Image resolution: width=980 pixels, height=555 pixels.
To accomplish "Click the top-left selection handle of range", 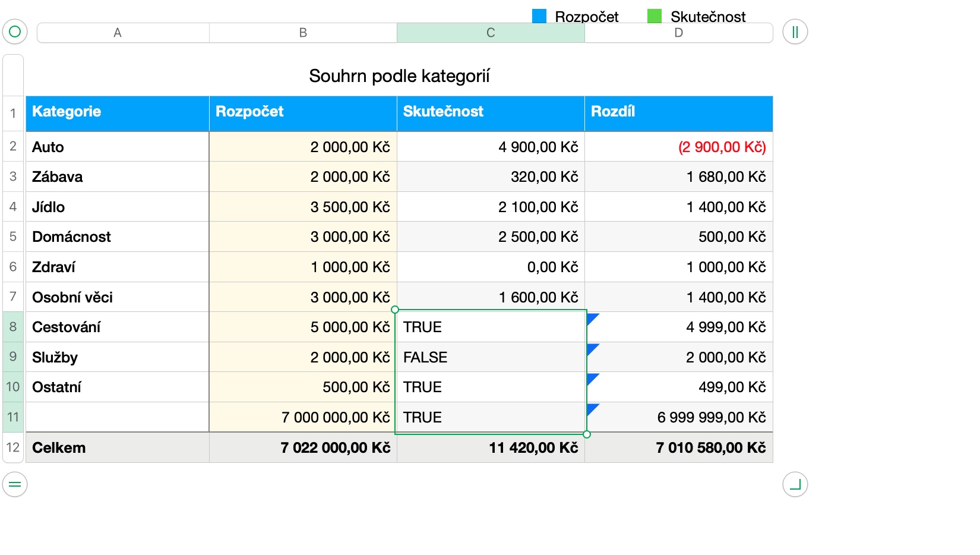I will point(395,310).
